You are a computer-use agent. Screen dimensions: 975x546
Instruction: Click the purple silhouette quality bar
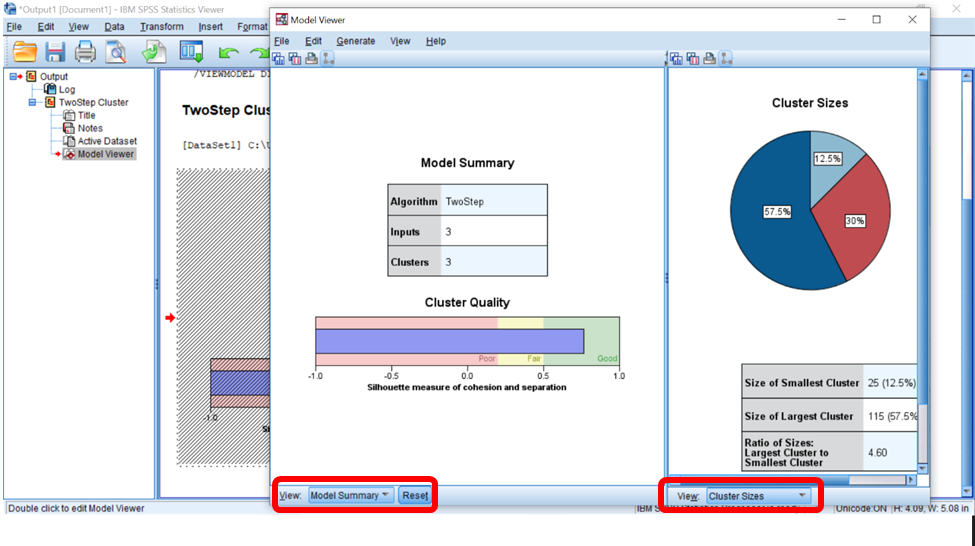450,341
